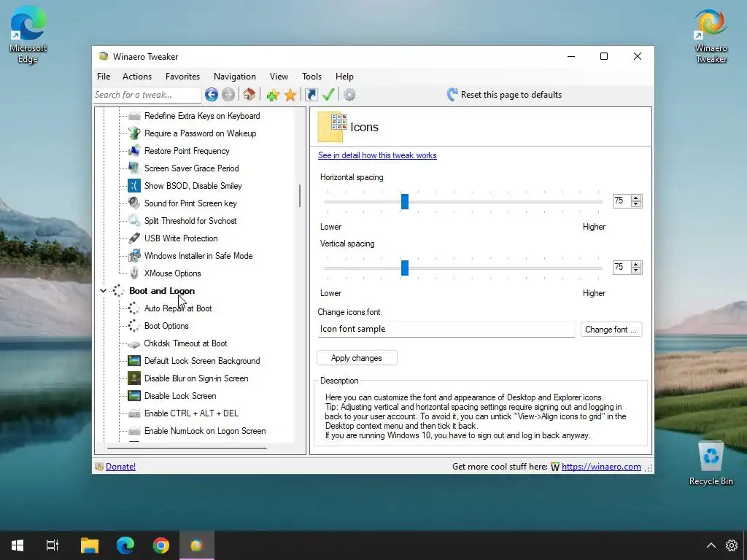747x560 pixels.
Task: Click the Split Threshold for Svchost icon
Action: point(134,220)
